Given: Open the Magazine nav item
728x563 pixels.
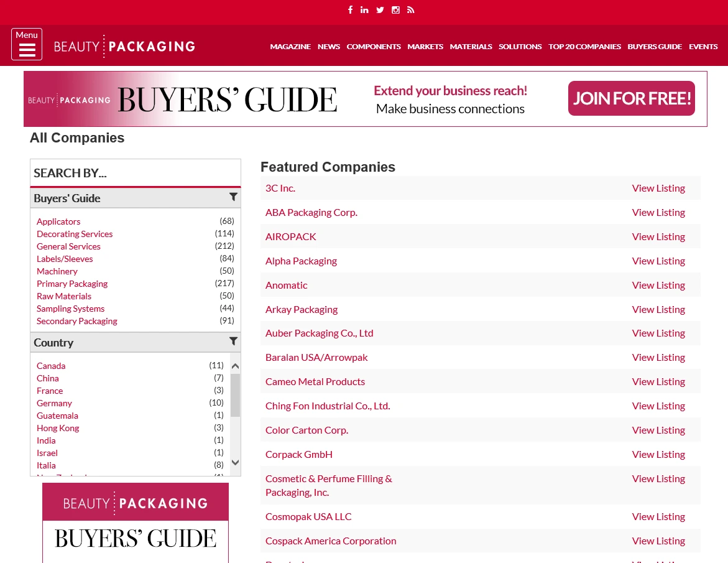Looking at the screenshot, I should coord(290,47).
